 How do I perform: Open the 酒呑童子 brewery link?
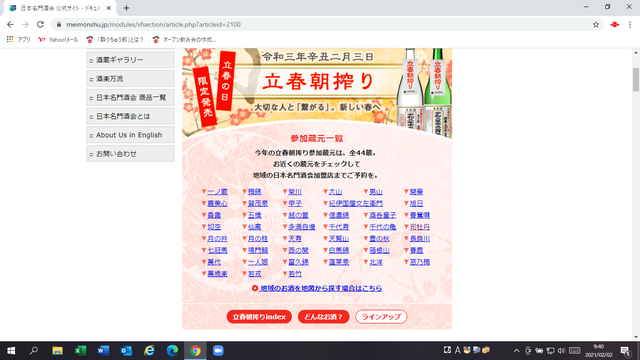coord(382,215)
